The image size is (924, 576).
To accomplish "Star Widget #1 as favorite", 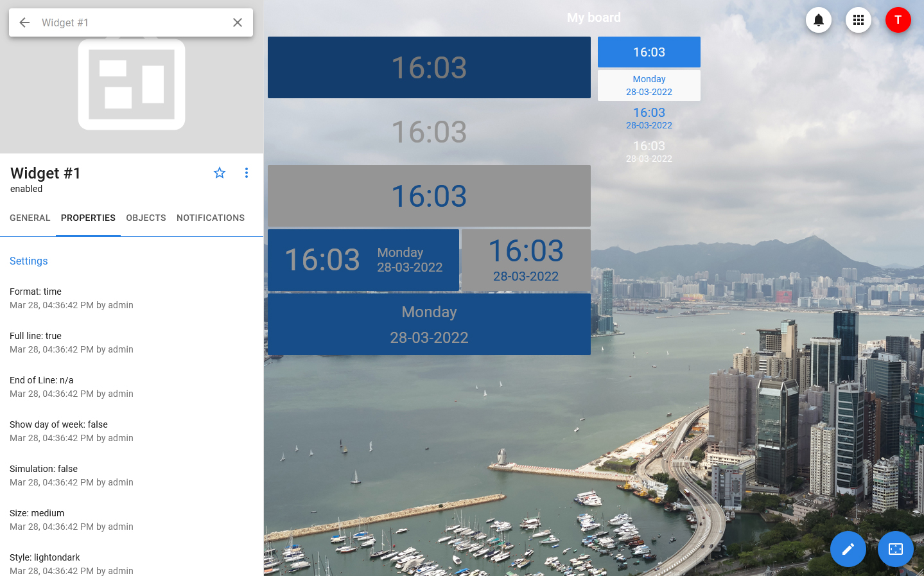I will coord(220,173).
